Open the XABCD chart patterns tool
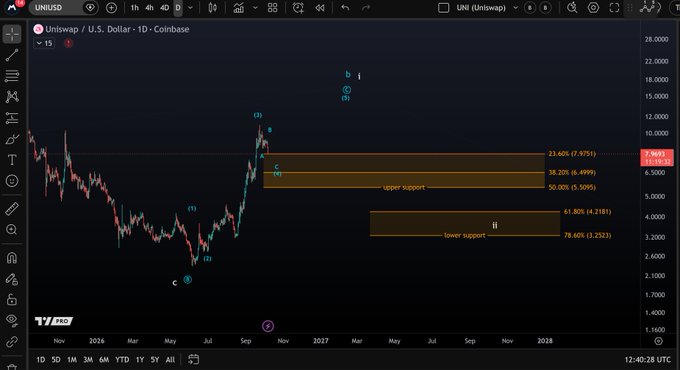Screen dimensions: 680x370 (x=12, y=96)
